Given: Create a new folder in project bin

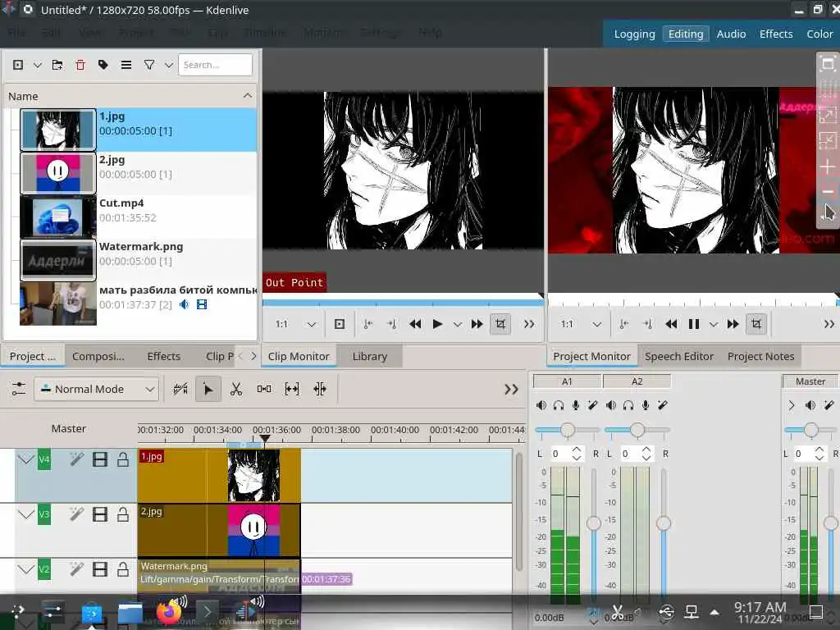Looking at the screenshot, I should pyautogui.click(x=57, y=65).
